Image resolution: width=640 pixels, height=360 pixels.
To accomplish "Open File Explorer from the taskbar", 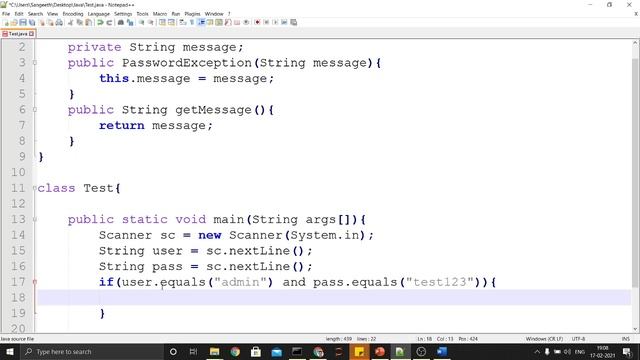I will (x=214, y=352).
